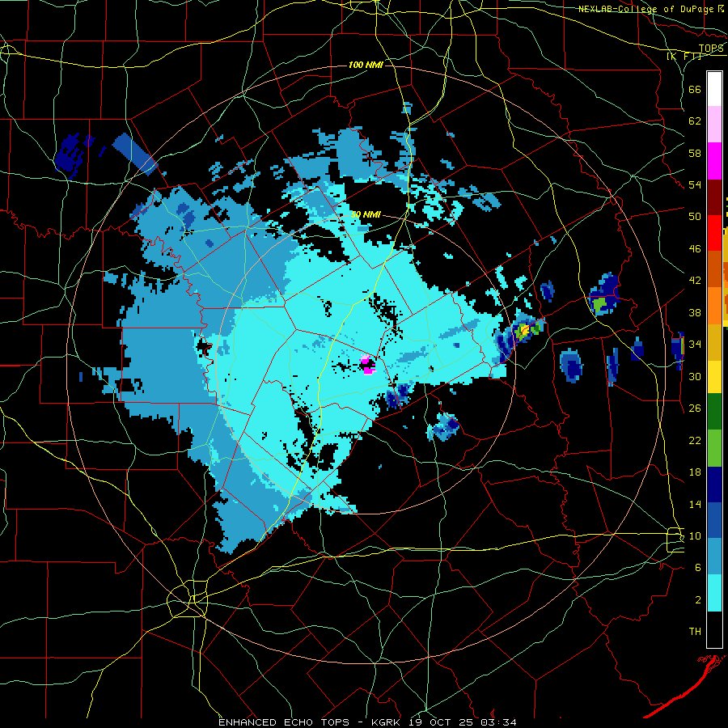Click the magenta 58 kft color band
The width and height of the screenshot is (728, 728).
[714, 161]
